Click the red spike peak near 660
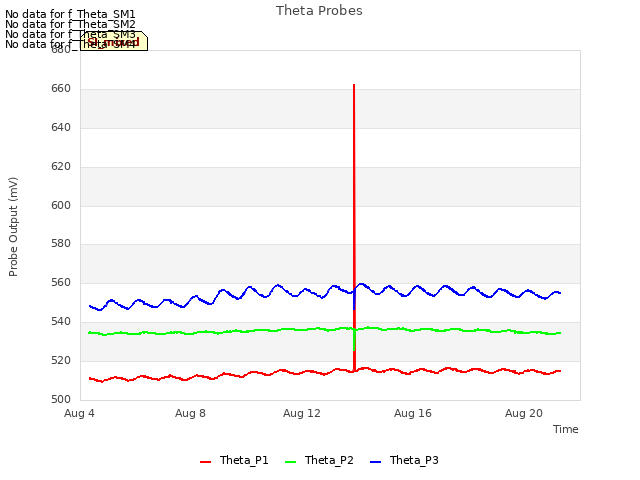This screenshot has width=640, height=480. pos(354,85)
